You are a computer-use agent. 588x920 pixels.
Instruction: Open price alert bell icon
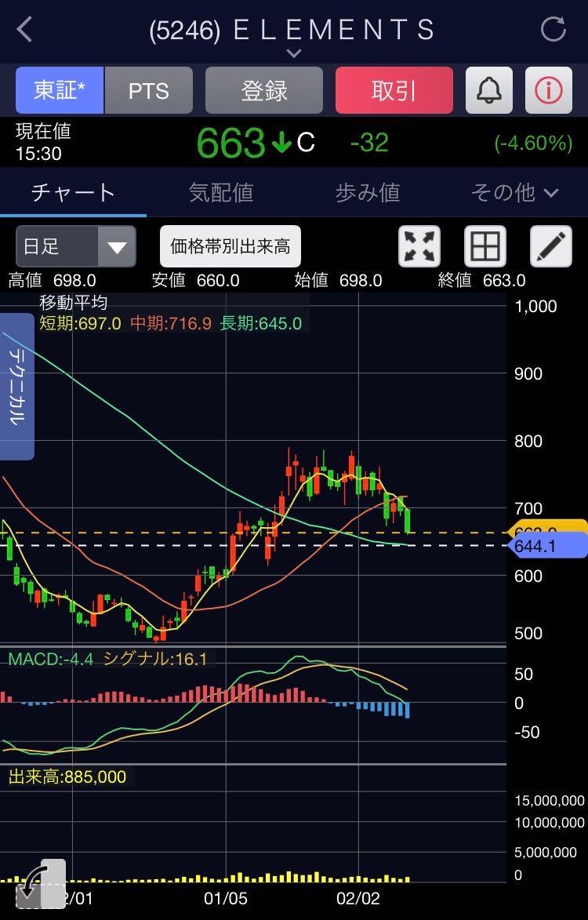[x=488, y=90]
